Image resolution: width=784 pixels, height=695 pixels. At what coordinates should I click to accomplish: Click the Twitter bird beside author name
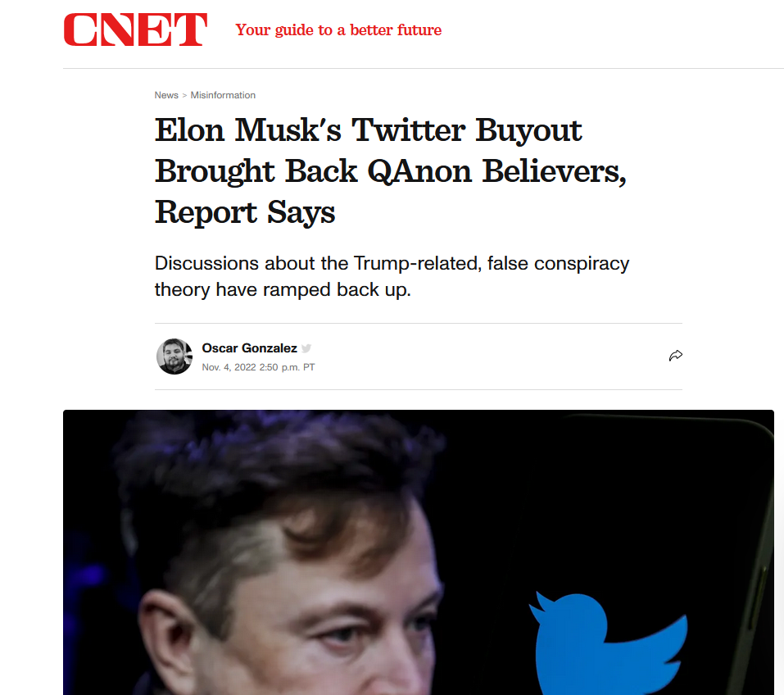coord(306,348)
